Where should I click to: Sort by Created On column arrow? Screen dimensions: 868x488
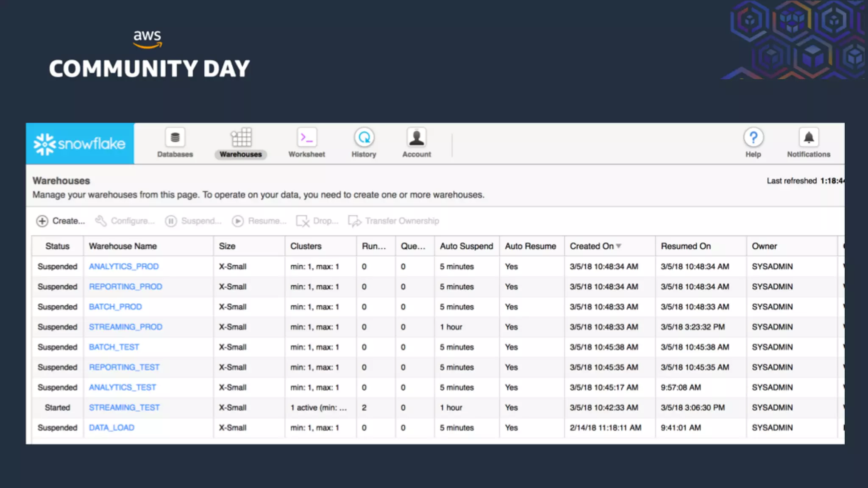click(x=619, y=246)
